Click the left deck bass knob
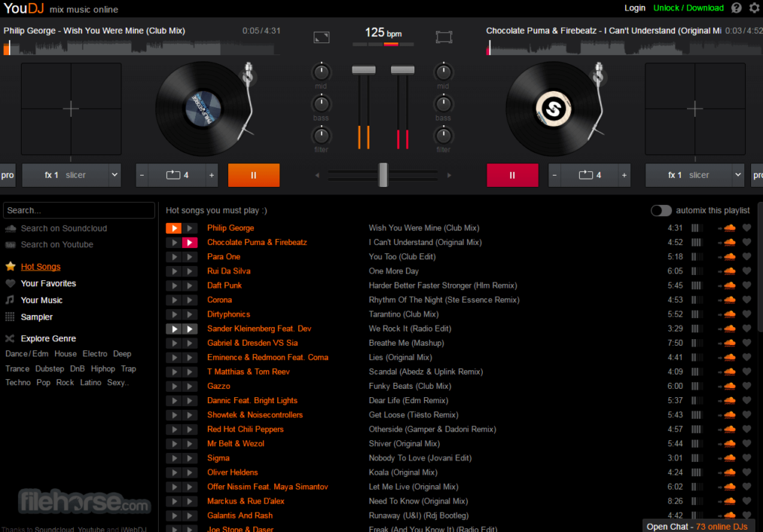 pyautogui.click(x=320, y=104)
